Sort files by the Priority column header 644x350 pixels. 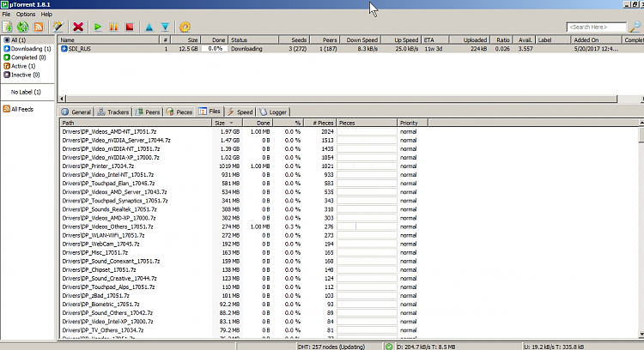(412, 123)
